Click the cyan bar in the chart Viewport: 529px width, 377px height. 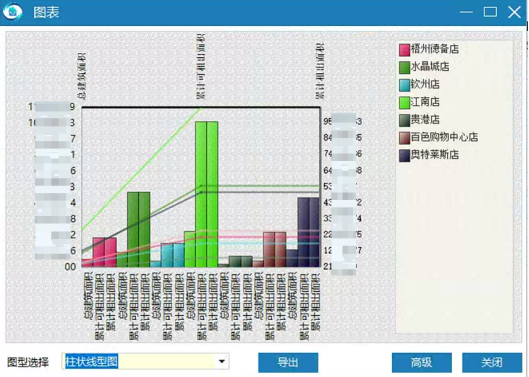[x=173, y=255]
